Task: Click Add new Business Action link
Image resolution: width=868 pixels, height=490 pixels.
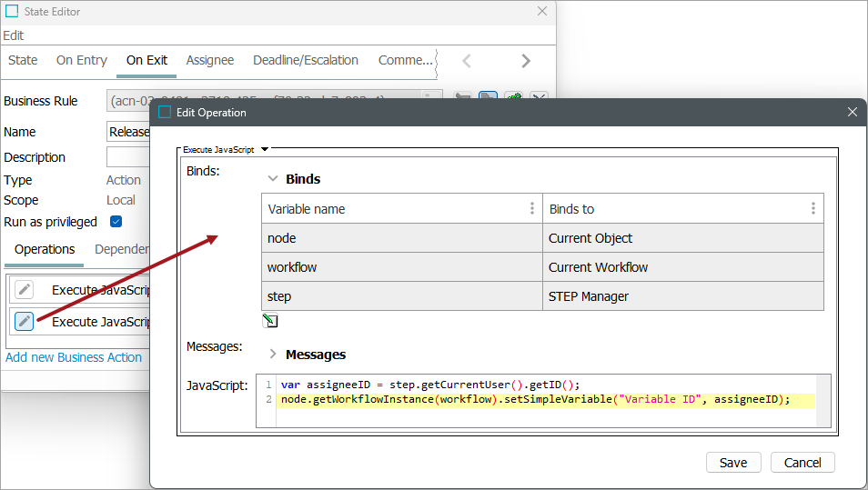Action: [74, 357]
